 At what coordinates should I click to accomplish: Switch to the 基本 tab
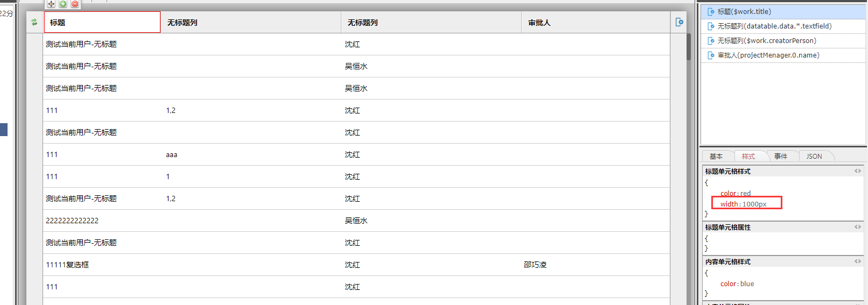point(716,157)
